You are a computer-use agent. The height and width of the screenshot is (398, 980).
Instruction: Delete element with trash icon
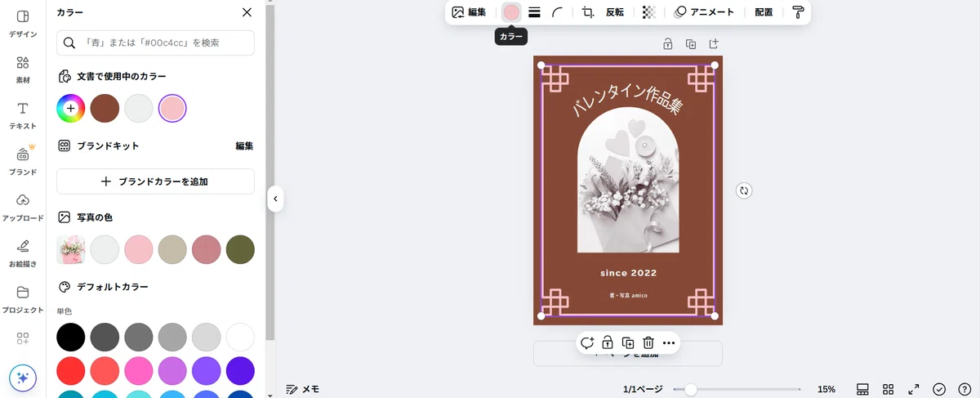point(648,342)
